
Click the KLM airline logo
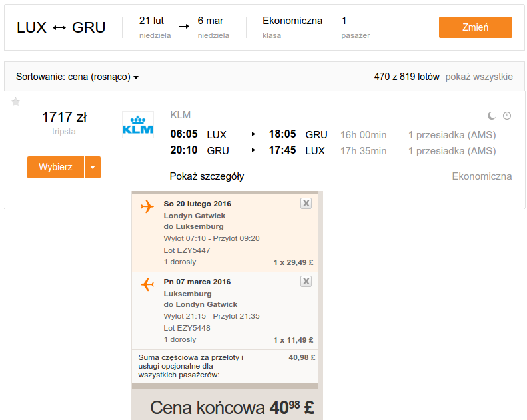click(x=138, y=125)
